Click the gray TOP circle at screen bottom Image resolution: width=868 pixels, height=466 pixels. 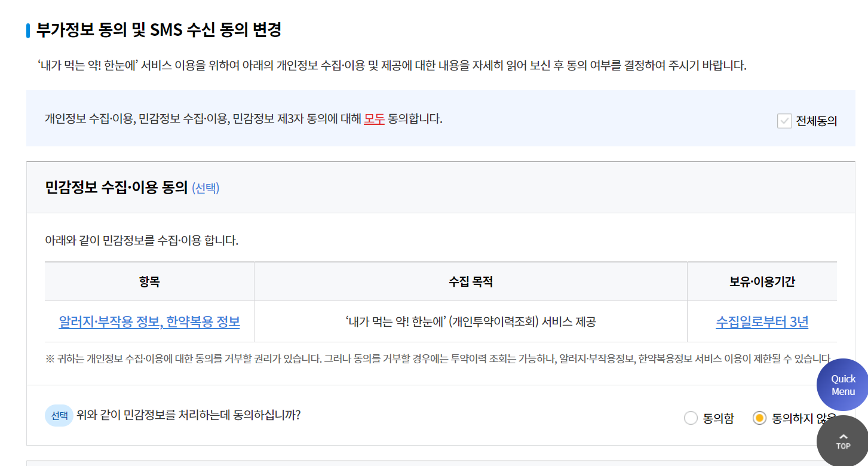(x=842, y=441)
